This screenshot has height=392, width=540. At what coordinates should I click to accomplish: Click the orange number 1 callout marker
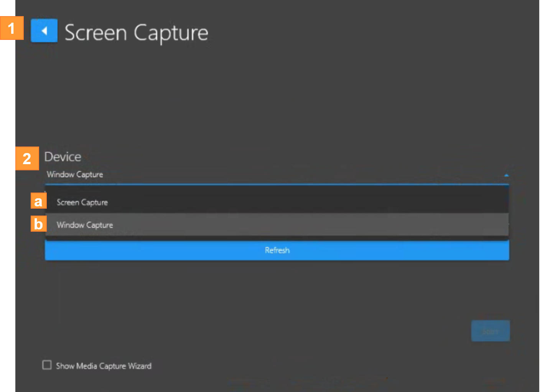click(x=12, y=28)
